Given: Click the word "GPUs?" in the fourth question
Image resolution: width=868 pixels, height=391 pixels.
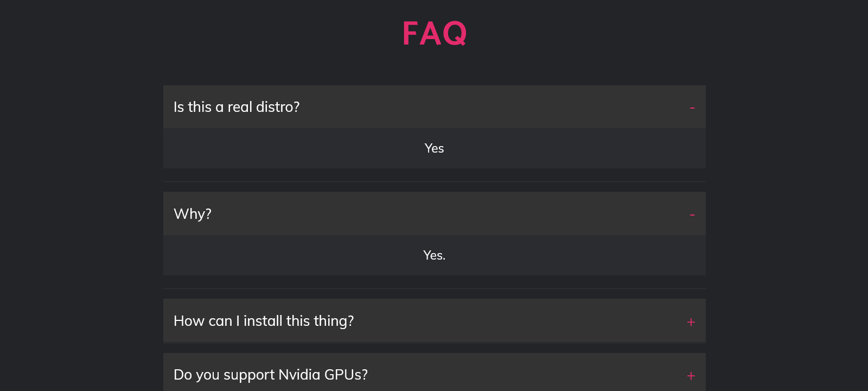Looking at the screenshot, I should [346, 375].
